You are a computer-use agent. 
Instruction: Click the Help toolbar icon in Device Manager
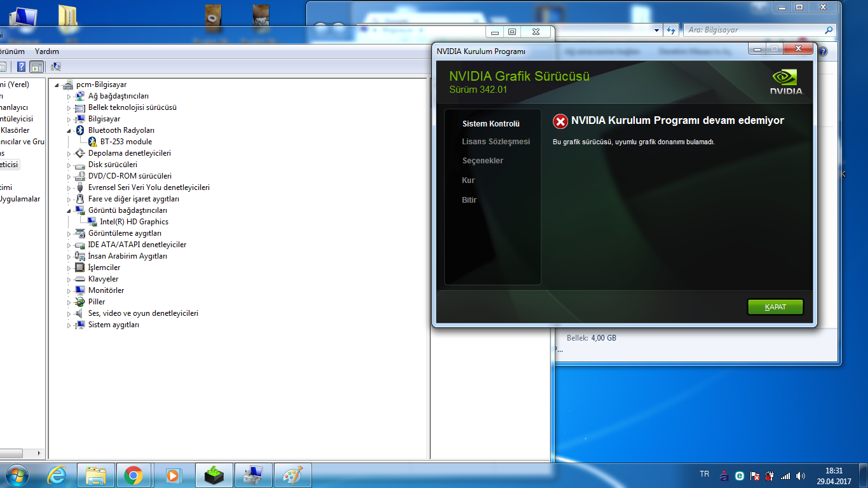22,67
